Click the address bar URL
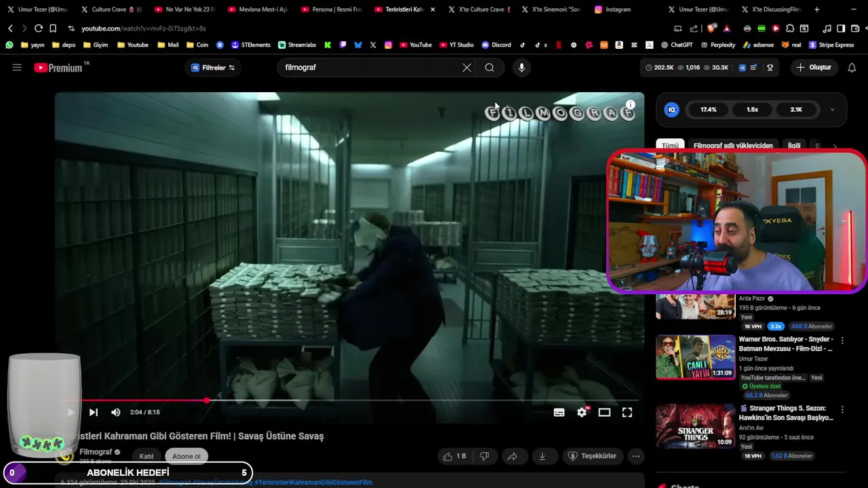 pyautogui.click(x=144, y=28)
